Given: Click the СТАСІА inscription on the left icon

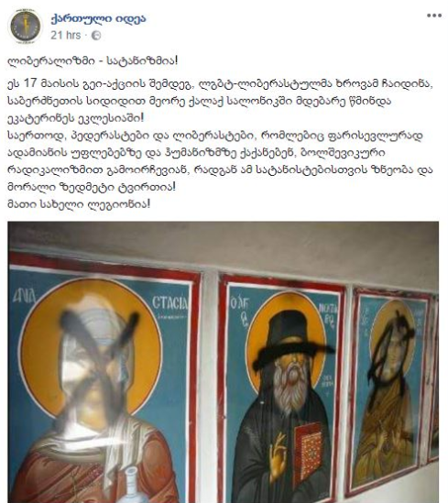Looking at the screenshot, I should [170, 303].
